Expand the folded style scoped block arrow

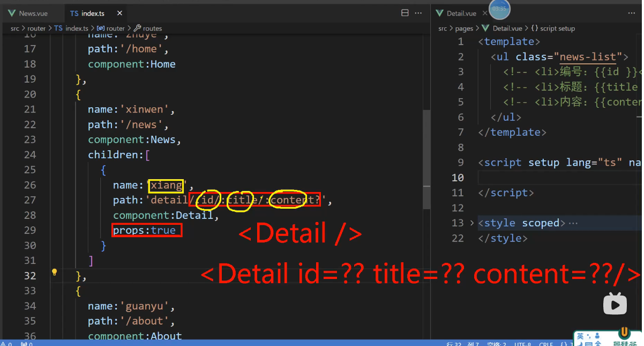pos(471,223)
